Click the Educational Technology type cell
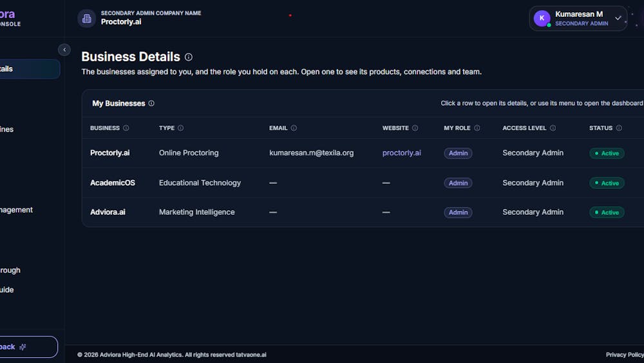This screenshot has height=363, width=644. [200, 182]
